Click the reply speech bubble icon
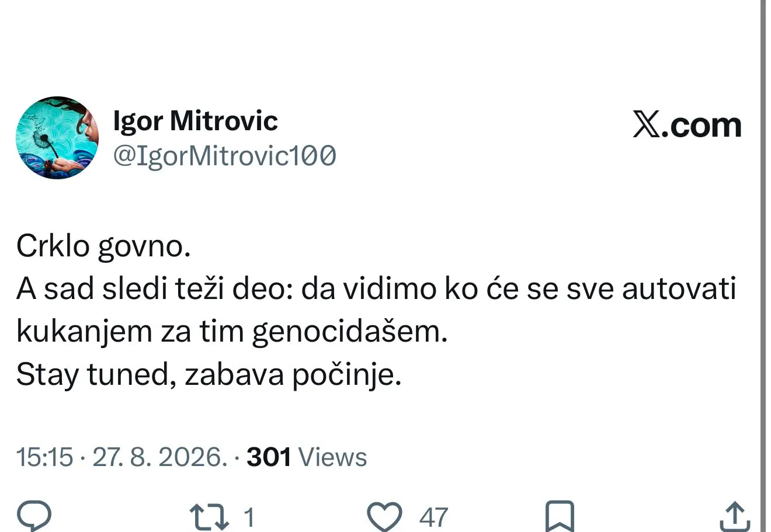Viewport: 771px width, 532px height. 34,516
